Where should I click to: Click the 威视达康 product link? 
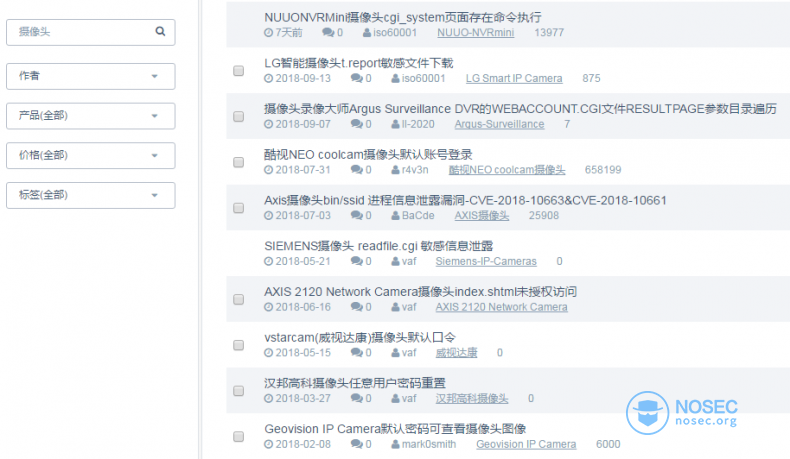pos(456,353)
